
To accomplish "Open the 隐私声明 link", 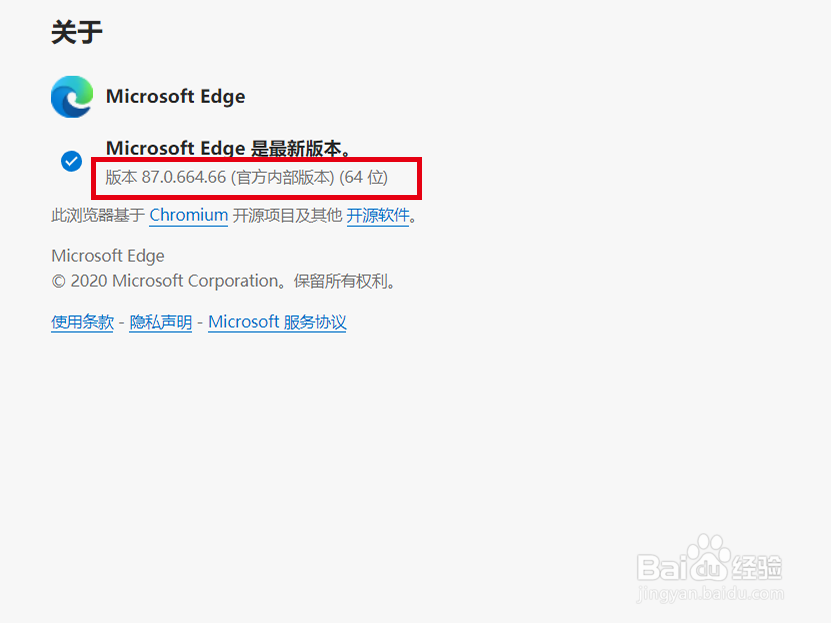I will (161, 322).
